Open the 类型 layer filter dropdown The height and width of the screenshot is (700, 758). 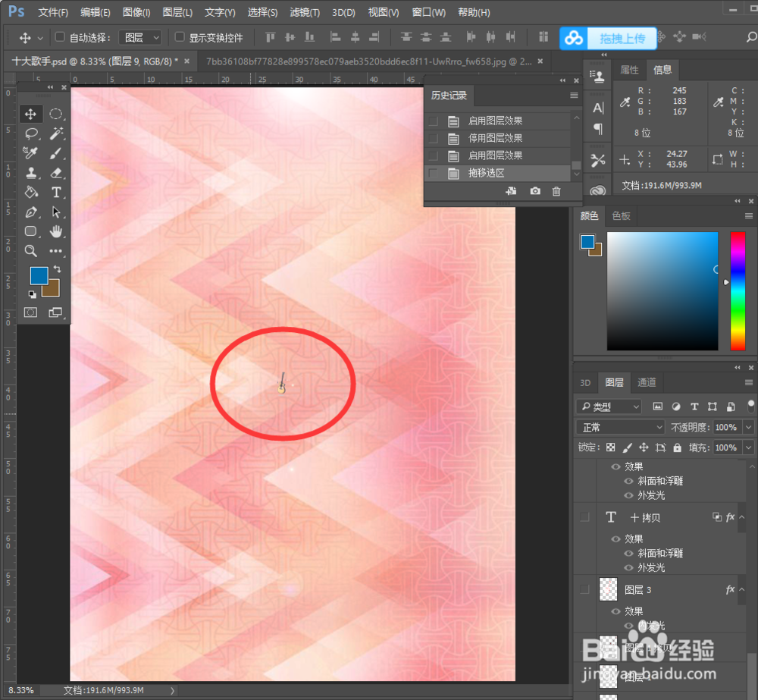click(609, 407)
